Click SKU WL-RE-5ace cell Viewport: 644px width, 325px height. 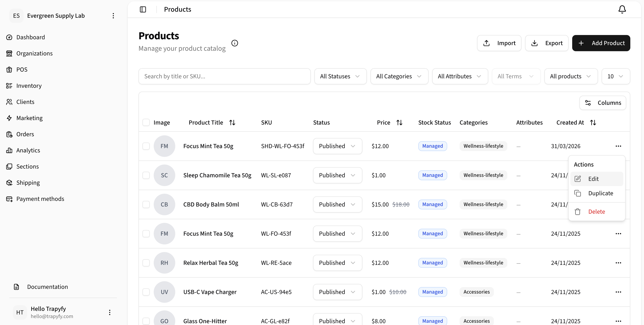point(276,263)
